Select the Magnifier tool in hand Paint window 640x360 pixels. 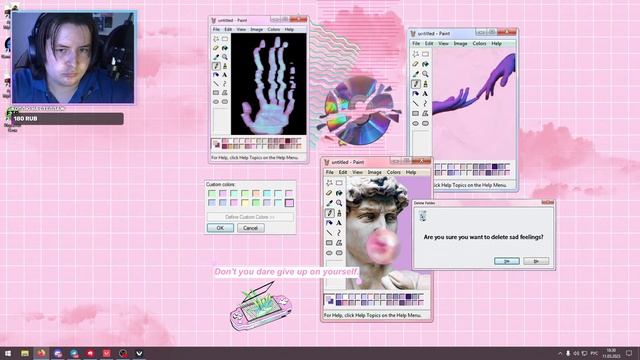point(225,57)
